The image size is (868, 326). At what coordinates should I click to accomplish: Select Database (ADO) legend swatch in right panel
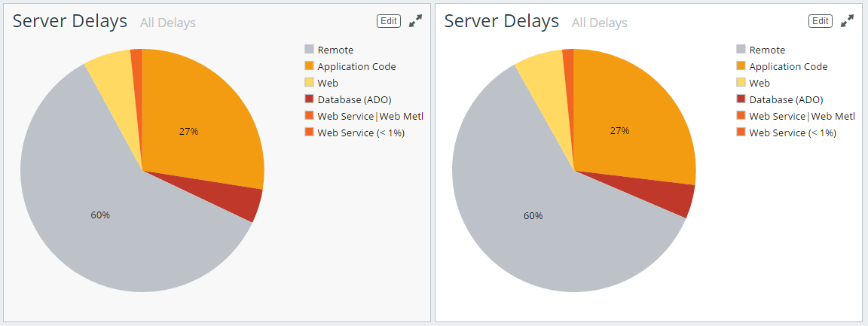[741, 99]
